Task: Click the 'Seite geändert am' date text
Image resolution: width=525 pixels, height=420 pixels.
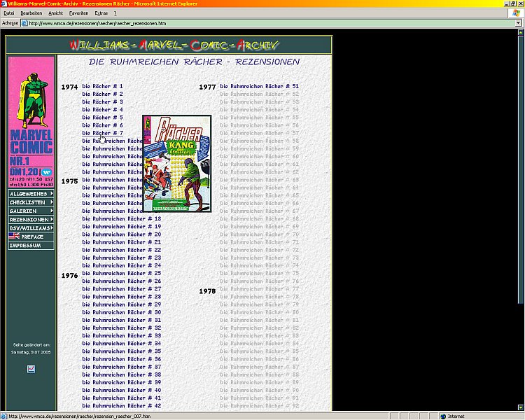Action: click(x=31, y=349)
